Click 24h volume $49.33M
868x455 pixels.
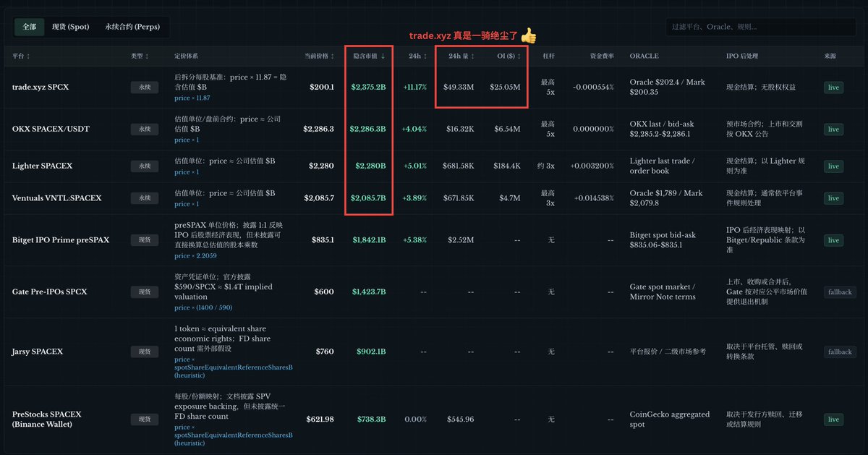pos(459,87)
